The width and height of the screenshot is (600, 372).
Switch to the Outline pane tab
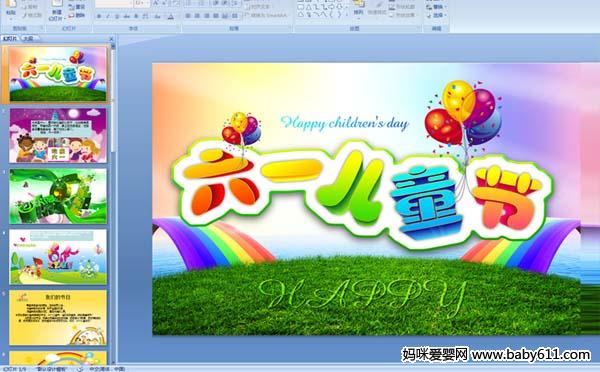pos(29,38)
